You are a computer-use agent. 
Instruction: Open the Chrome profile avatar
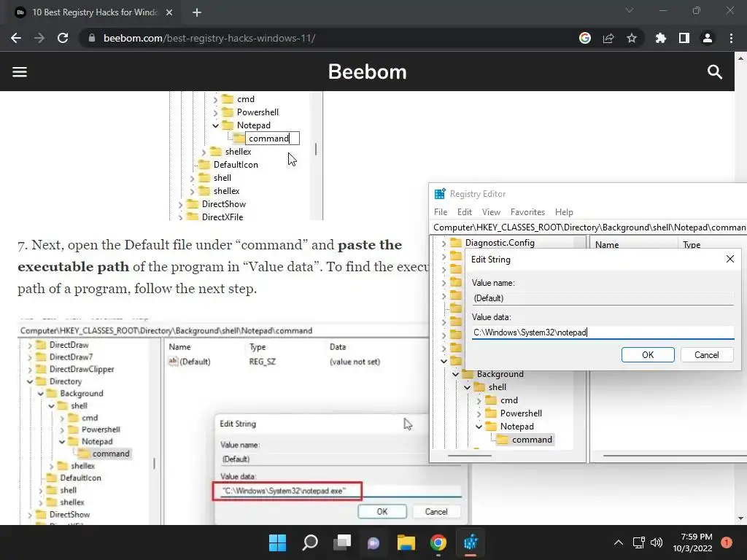pyautogui.click(x=707, y=38)
